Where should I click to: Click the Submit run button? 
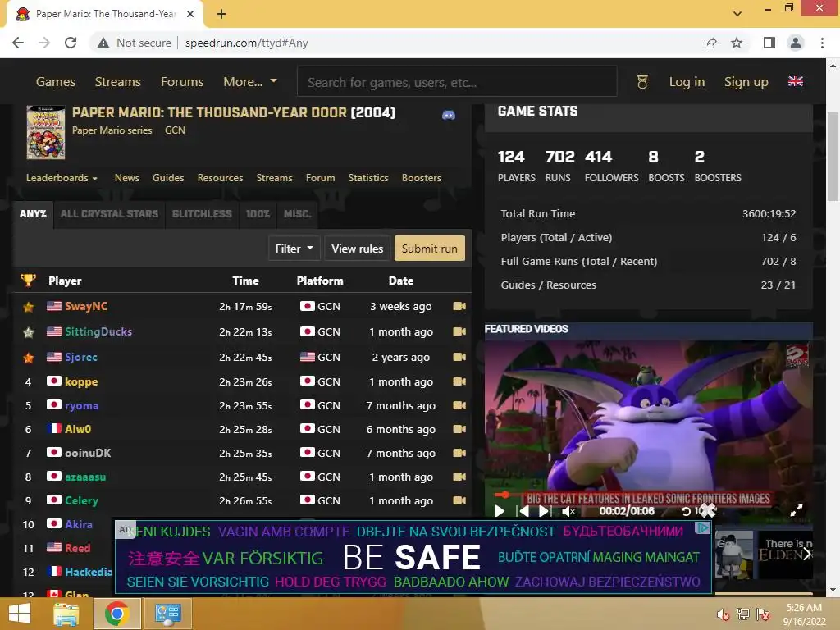pos(430,249)
